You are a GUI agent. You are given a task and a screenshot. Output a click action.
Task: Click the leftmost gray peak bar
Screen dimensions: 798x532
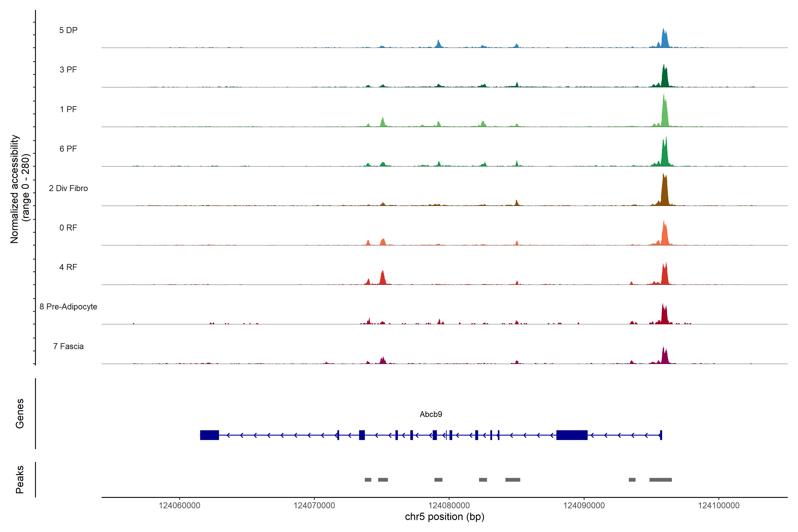(x=368, y=480)
